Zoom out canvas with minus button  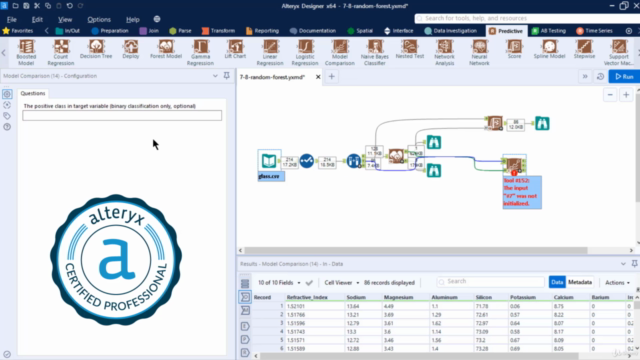click(610, 95)
